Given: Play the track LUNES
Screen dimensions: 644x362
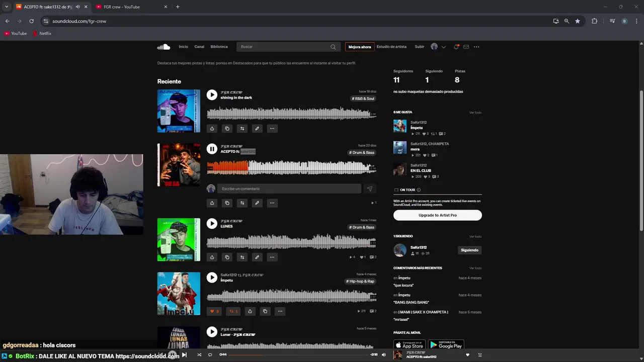Looking at the screenshot, I should coord(212,223).
